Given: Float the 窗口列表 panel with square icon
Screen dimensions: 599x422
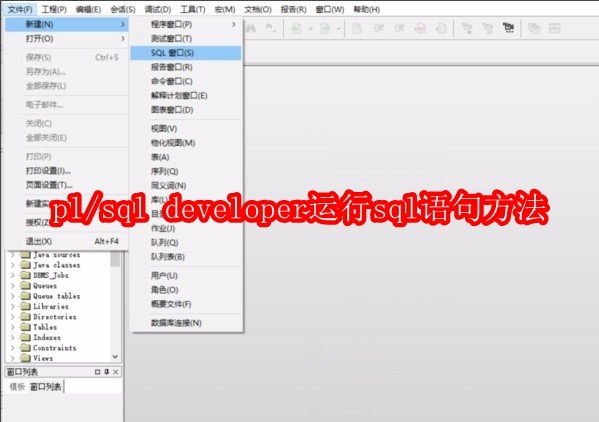Looking at the screenshot, I should click(x=97, y=372).
